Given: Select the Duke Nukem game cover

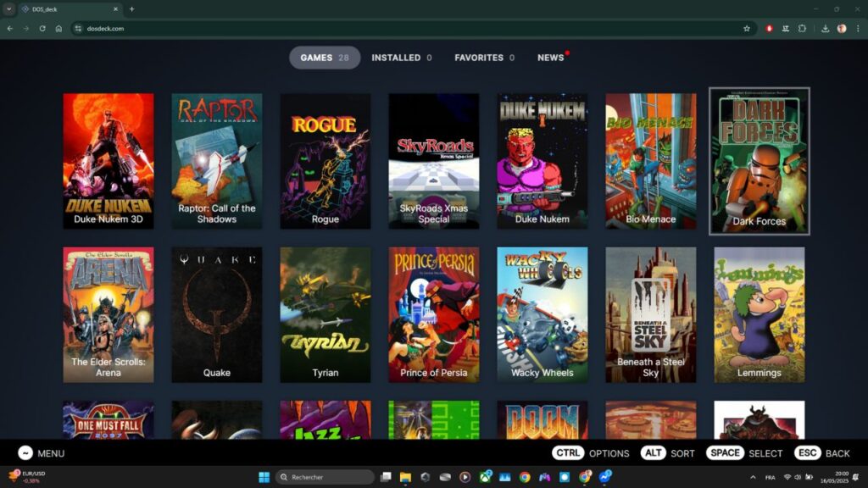Looking at the screenshot, I should [542, 161].
